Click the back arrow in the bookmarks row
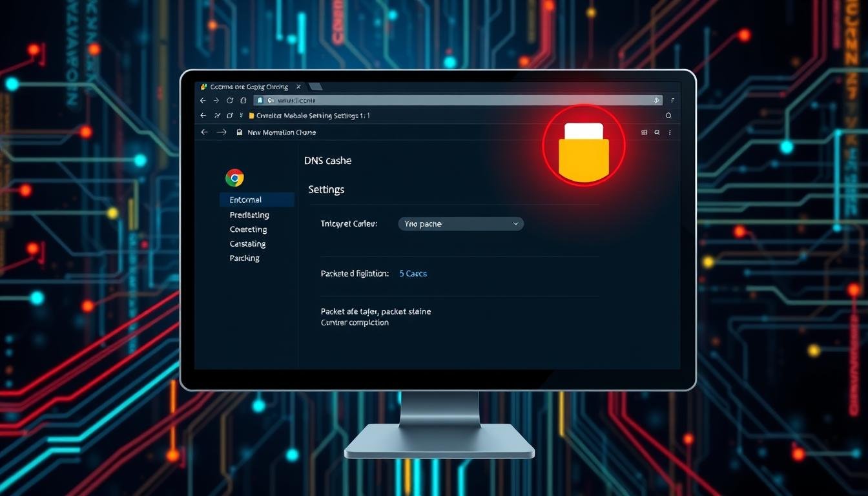Viewport: 868px width, 496px height. tap(203, 116)
